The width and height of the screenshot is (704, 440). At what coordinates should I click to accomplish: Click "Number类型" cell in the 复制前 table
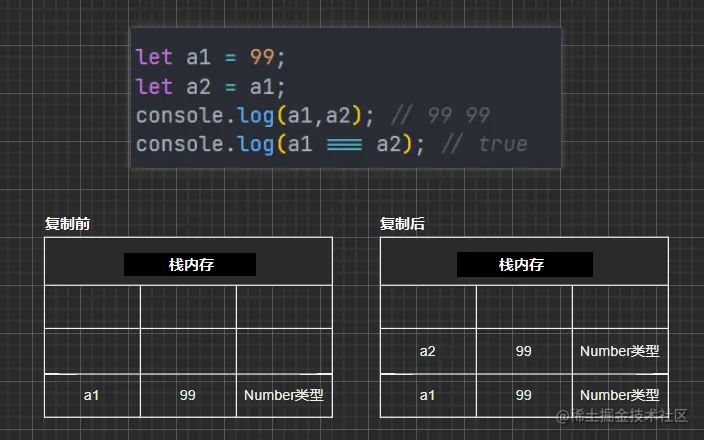coord(284,395)
